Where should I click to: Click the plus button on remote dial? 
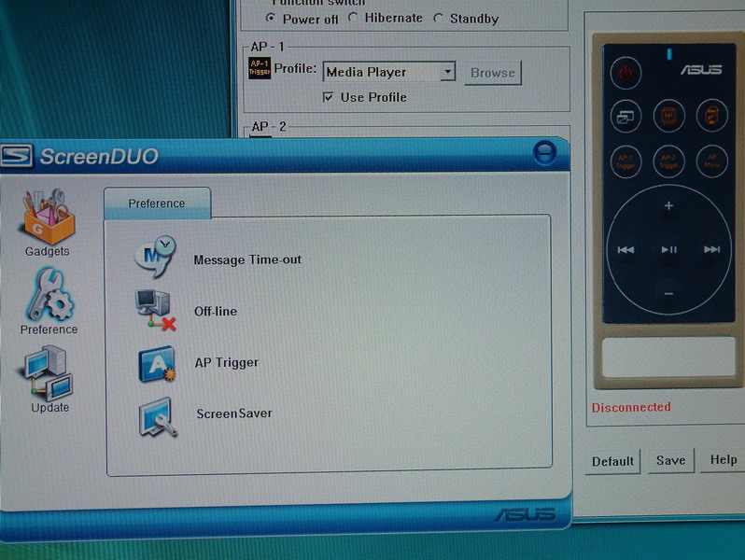(668, 205)
